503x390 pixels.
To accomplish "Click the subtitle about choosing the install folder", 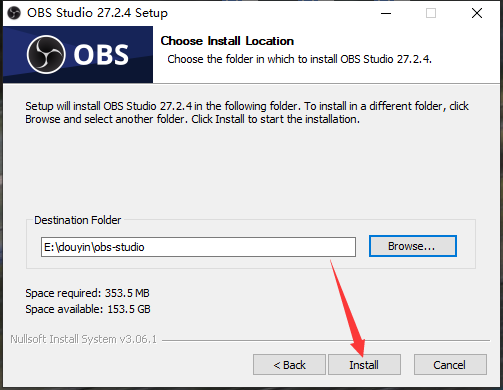I will point(299,59).
